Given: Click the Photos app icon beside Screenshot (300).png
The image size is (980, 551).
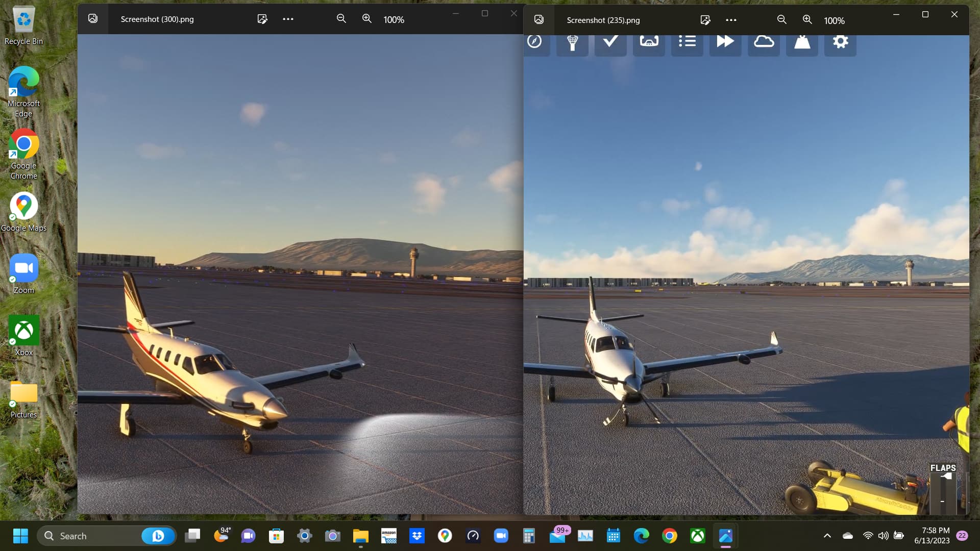Looking at the screenshot, I should point(93,19).
